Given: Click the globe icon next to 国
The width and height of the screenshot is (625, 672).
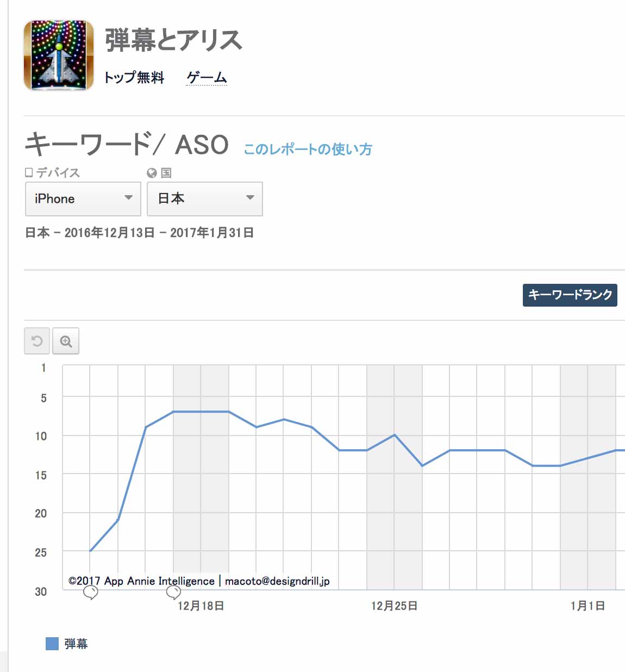Looking at the screenshot, I should click(152, 173).
